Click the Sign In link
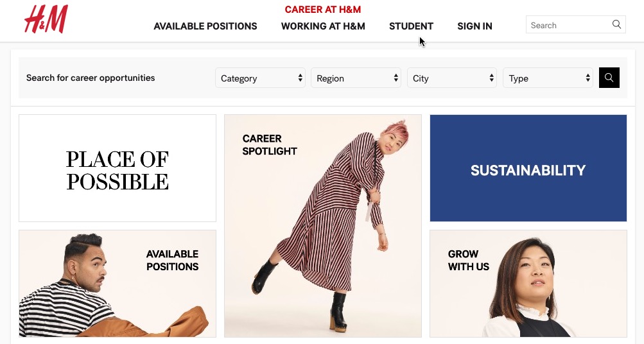The image size is (644, 344). point(474,26)
